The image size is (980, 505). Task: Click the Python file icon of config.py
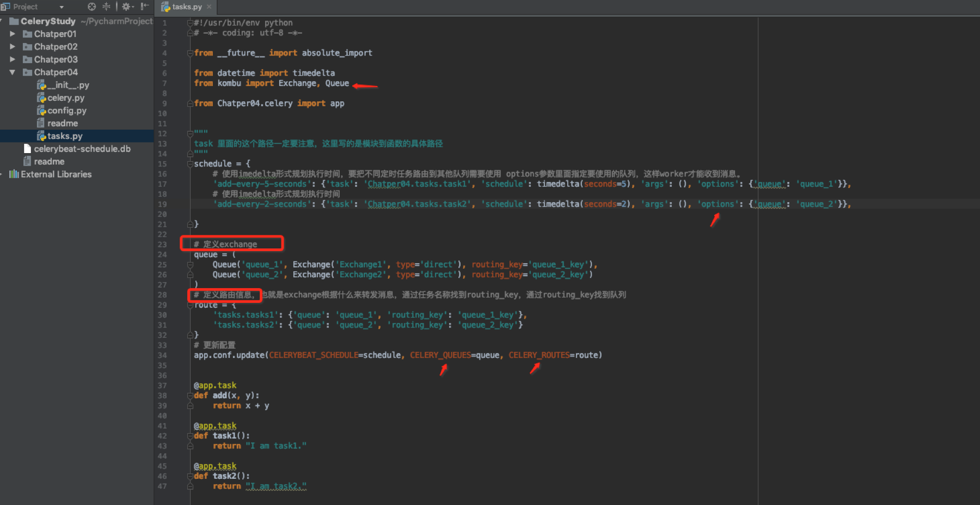click(41, 111)
